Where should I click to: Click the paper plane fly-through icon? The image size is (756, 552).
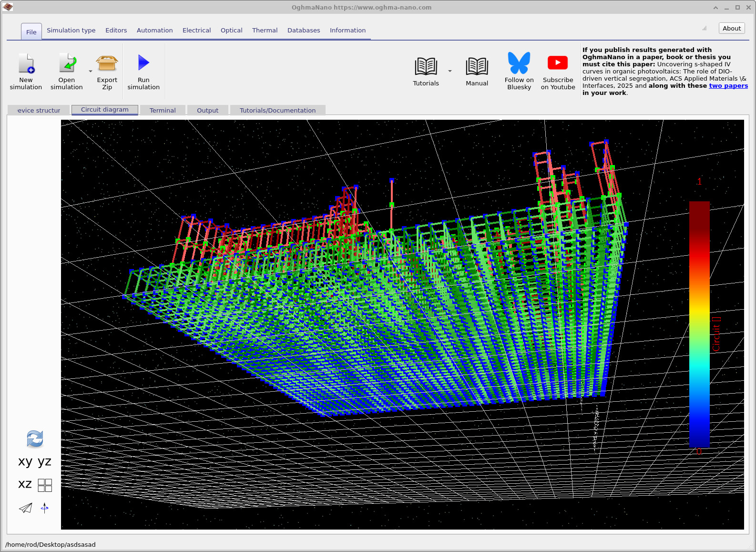tap(26, 508)
